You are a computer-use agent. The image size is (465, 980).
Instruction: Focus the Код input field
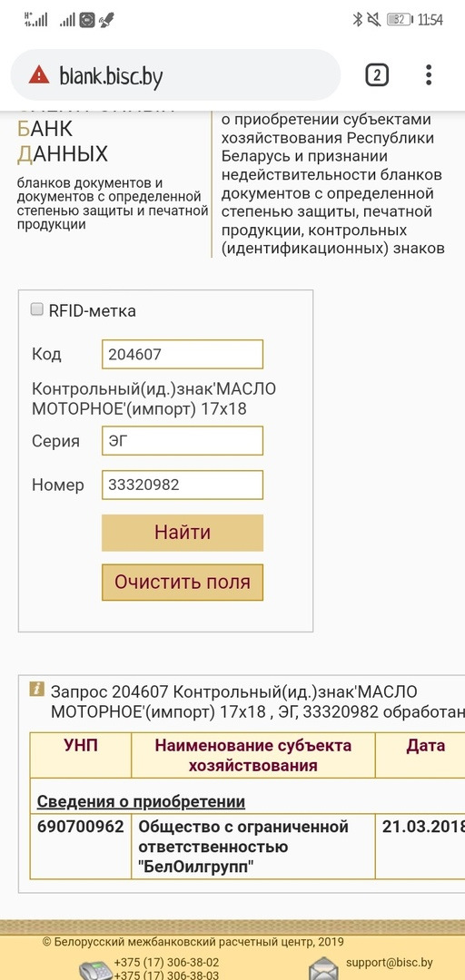point(183,355)
